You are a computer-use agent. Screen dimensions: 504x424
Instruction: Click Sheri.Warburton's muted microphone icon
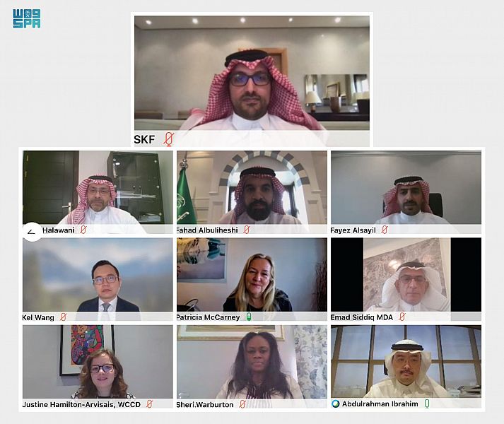coord(242,404)
